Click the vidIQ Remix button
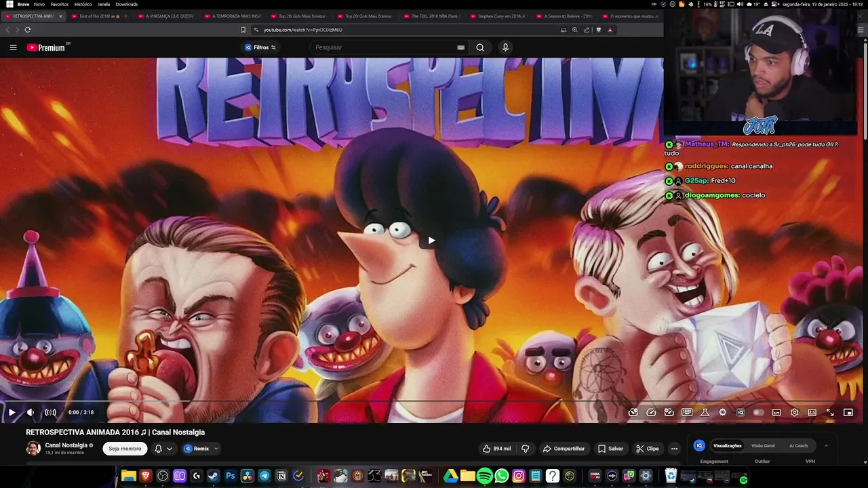This screenshot has width=868, height=488. [x=197, y=449]
